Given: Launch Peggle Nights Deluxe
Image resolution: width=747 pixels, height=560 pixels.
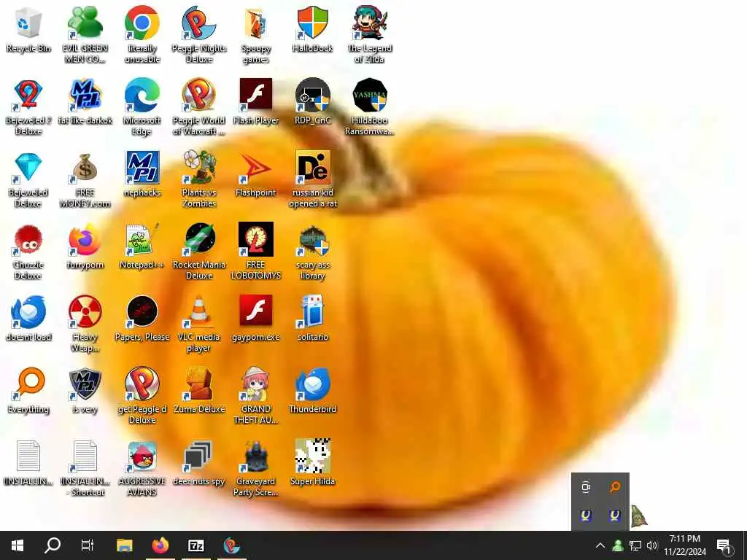Looking at the screenshot, I should [199, 34].
